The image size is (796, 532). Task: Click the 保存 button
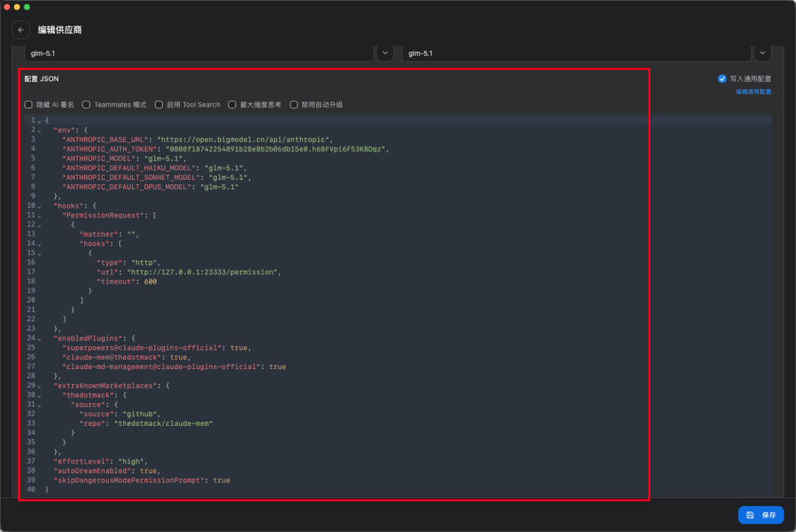[761, 515]
